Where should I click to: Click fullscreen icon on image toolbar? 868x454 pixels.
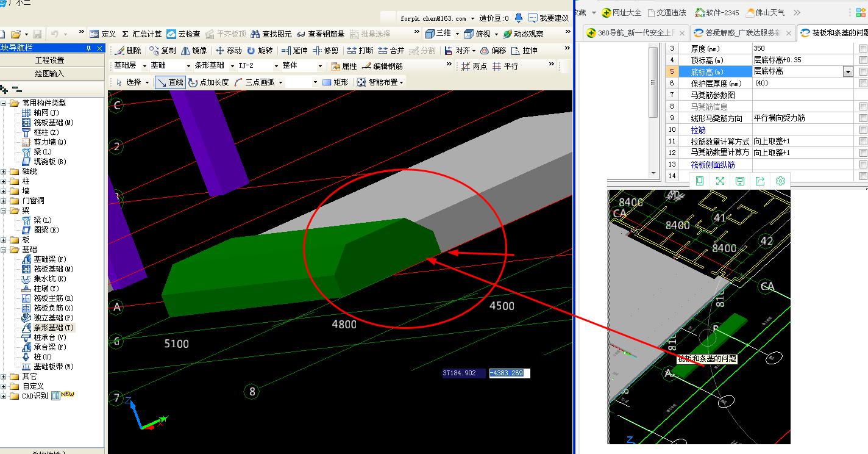(720, 181)
